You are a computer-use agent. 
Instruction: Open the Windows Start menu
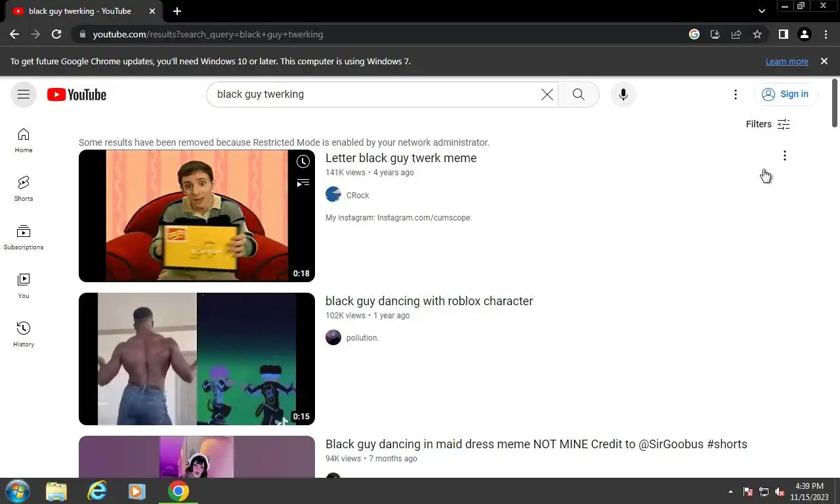(16, 491)
